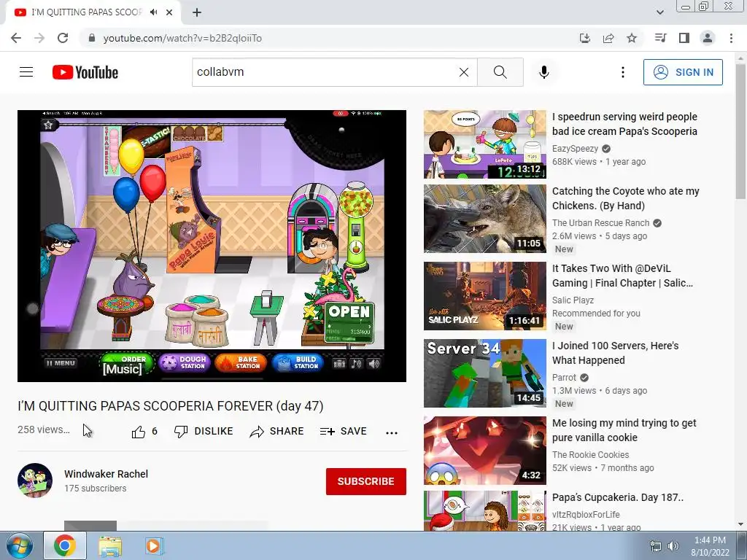This screenshot has width=747, height=560.
Task: Open Windows Media Player taskbar icon
Action: [x=153, y=545]
